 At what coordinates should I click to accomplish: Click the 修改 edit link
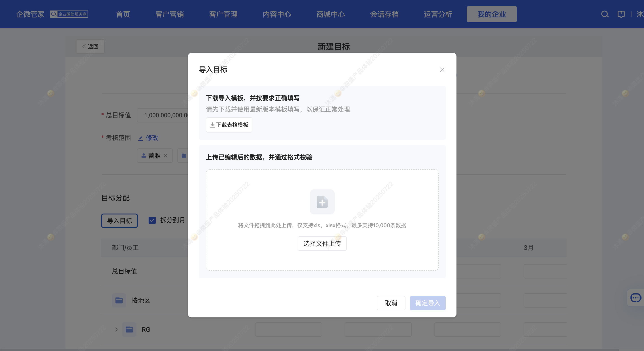tap(149, 138)
